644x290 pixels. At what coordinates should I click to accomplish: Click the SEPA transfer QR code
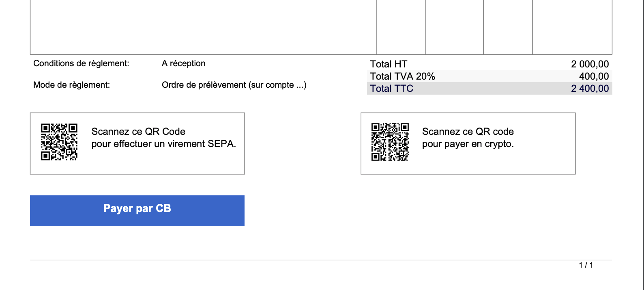coord(59,142)
